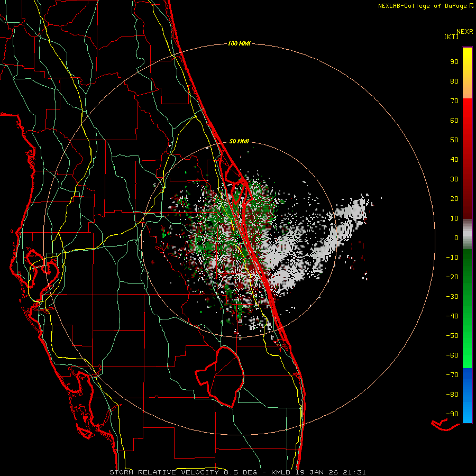Click the green segment of color bar
The height and width of the screenshot is (476, 476).
click(x=467, y=308)
